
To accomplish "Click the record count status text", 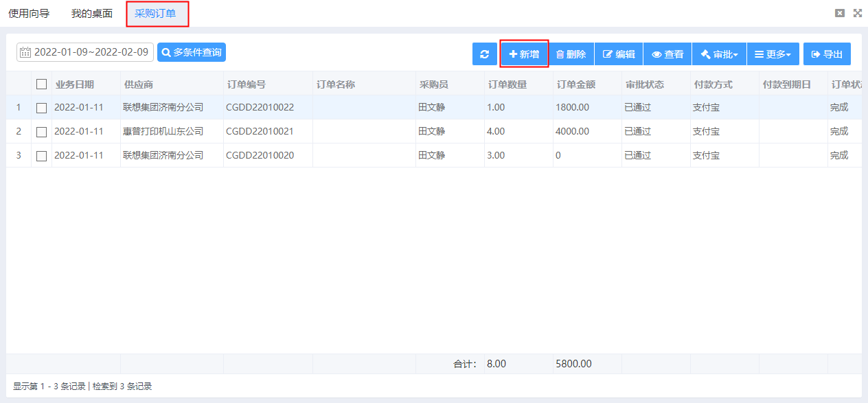I will pos(82,387).
